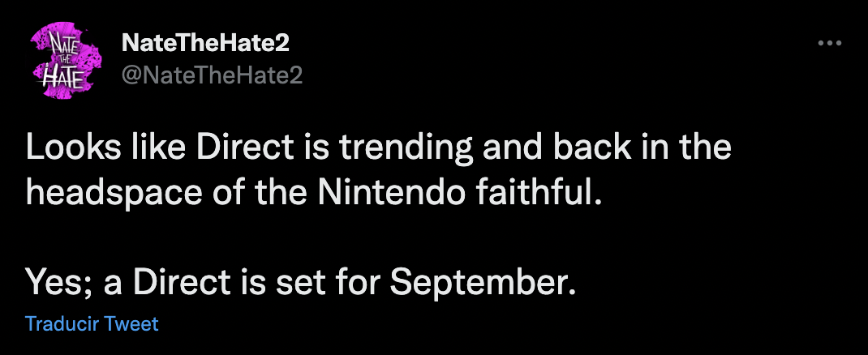
Task: Open the three-dot more options menu
Action: click(x=829, y=44)
